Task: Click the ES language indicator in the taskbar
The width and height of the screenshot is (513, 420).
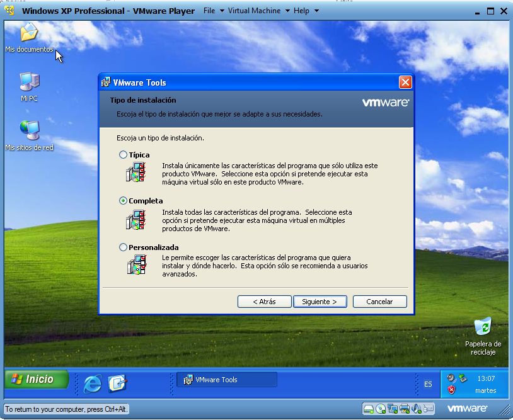Action: 428,384
